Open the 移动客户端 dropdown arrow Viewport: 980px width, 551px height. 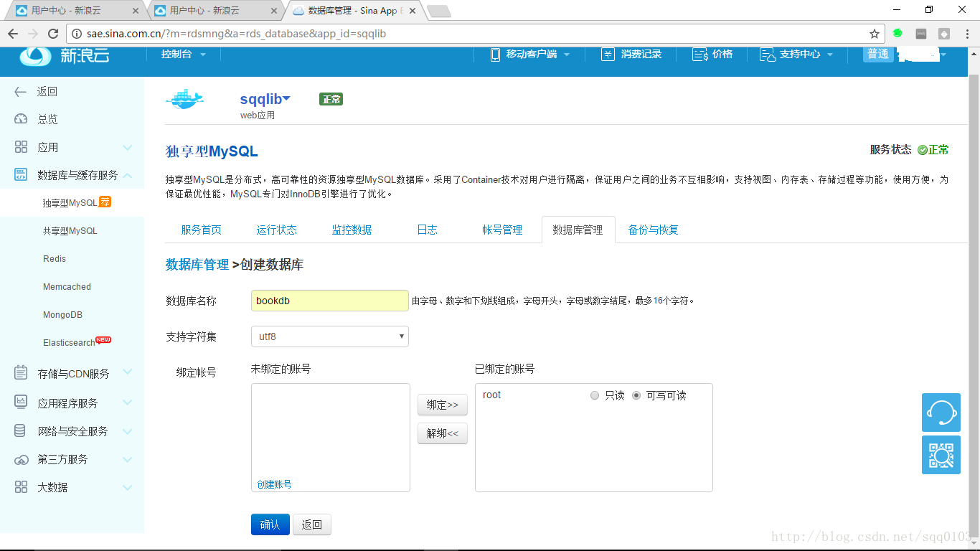tap(567, 55)
